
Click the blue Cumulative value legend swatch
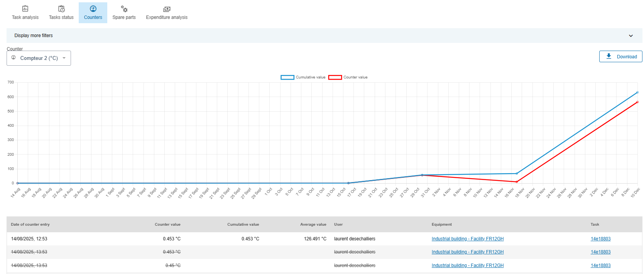[287, 77]
